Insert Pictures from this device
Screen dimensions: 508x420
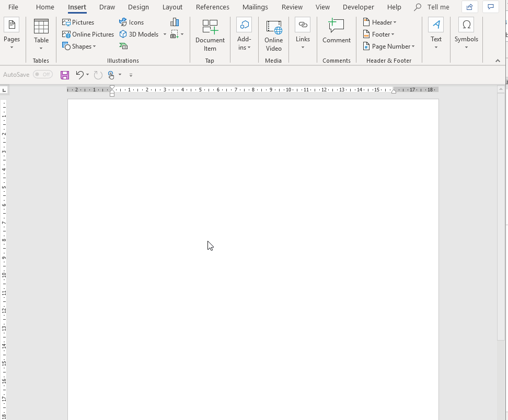point(78,22)
